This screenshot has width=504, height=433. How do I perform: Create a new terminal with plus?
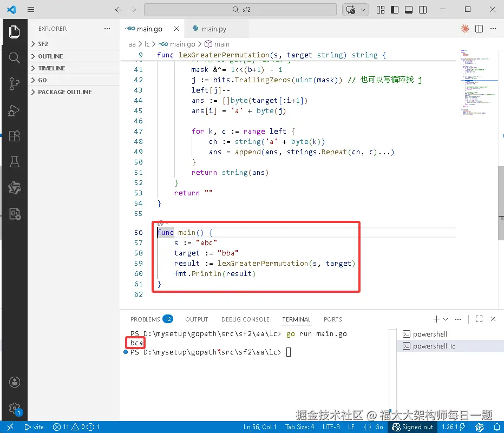pos(436,319)
